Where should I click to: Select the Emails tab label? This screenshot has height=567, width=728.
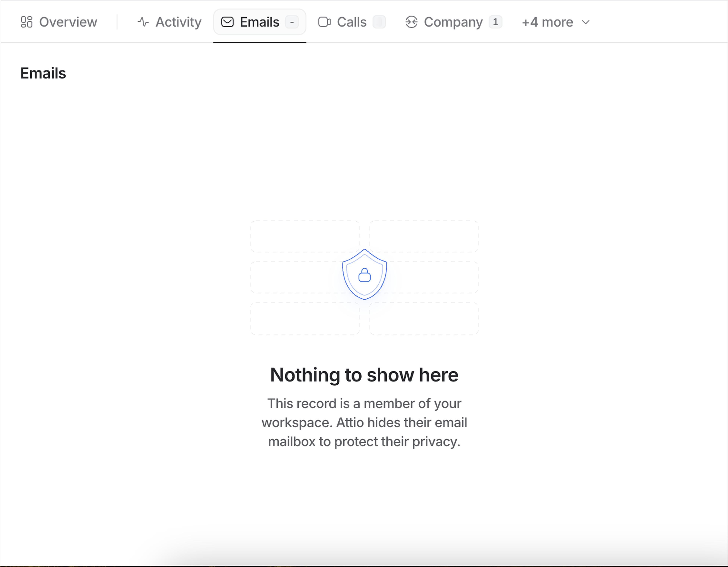pos(259,22)
